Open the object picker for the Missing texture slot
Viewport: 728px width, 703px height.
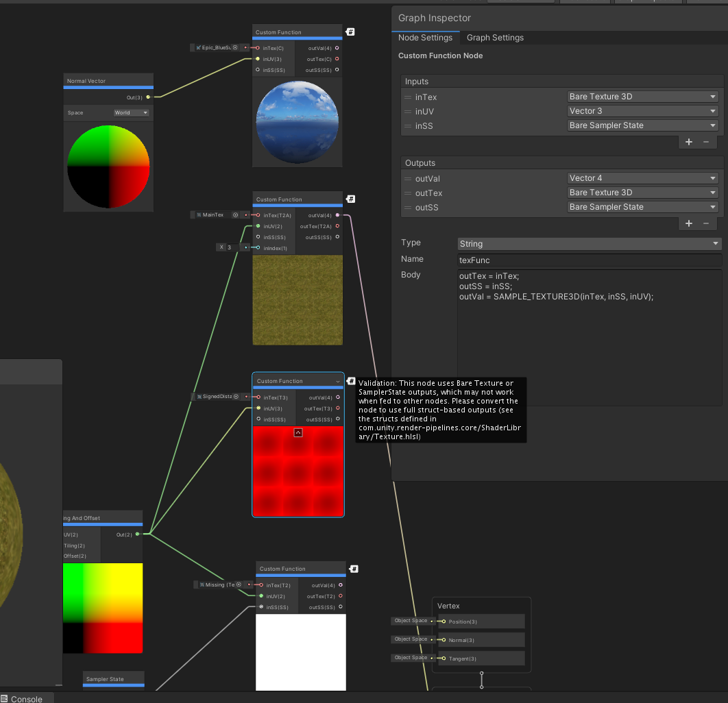[239, 584]
